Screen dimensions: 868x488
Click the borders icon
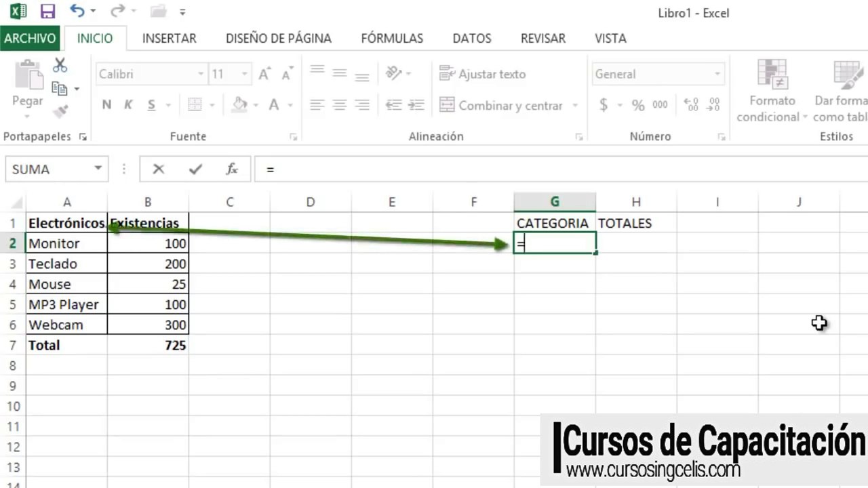tap(195, 105)
